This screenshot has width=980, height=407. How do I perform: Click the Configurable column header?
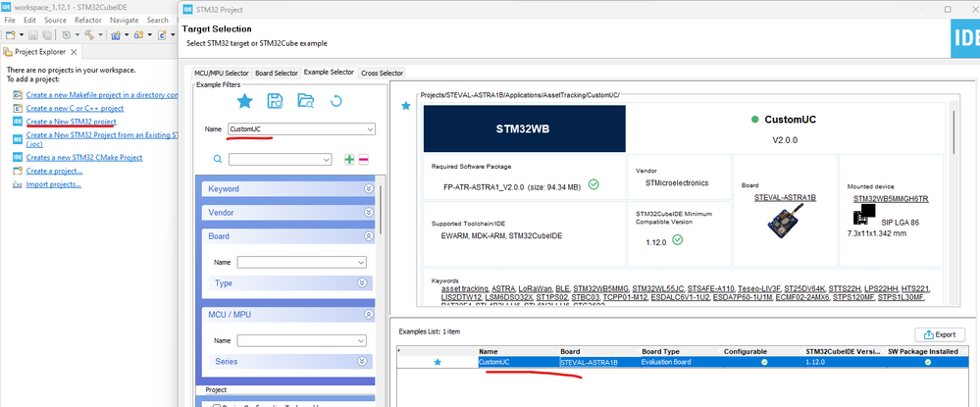tap(763, 351)
